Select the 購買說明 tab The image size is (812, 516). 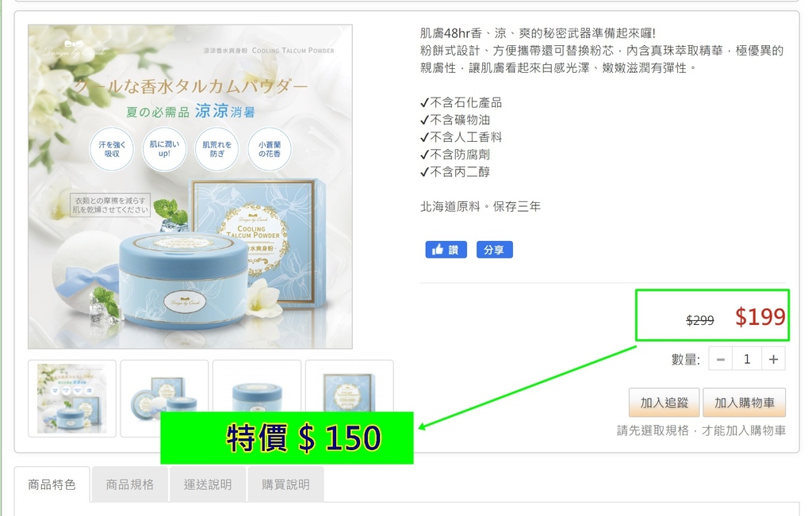tap(285, 484)
